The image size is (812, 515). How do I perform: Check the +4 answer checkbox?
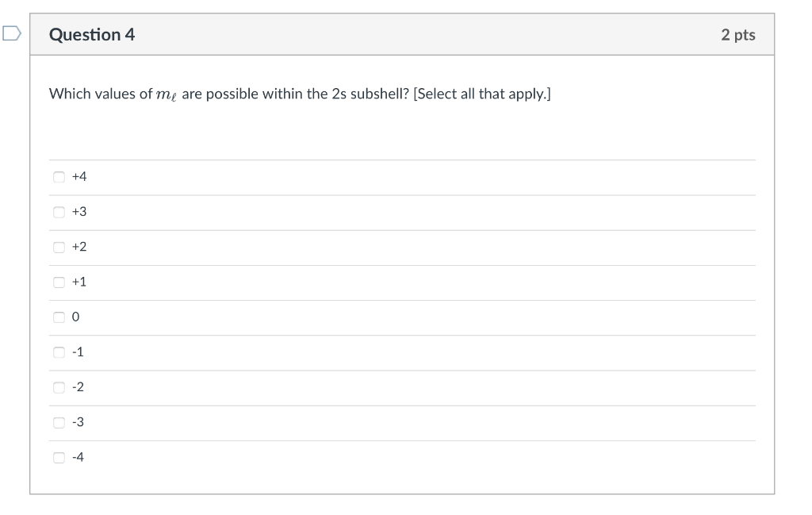point(59,176)
